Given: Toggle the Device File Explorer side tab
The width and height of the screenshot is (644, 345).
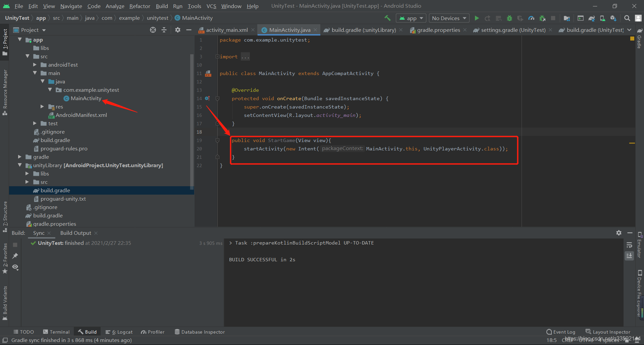Looking at the screenshot, I should pos(639,293).
